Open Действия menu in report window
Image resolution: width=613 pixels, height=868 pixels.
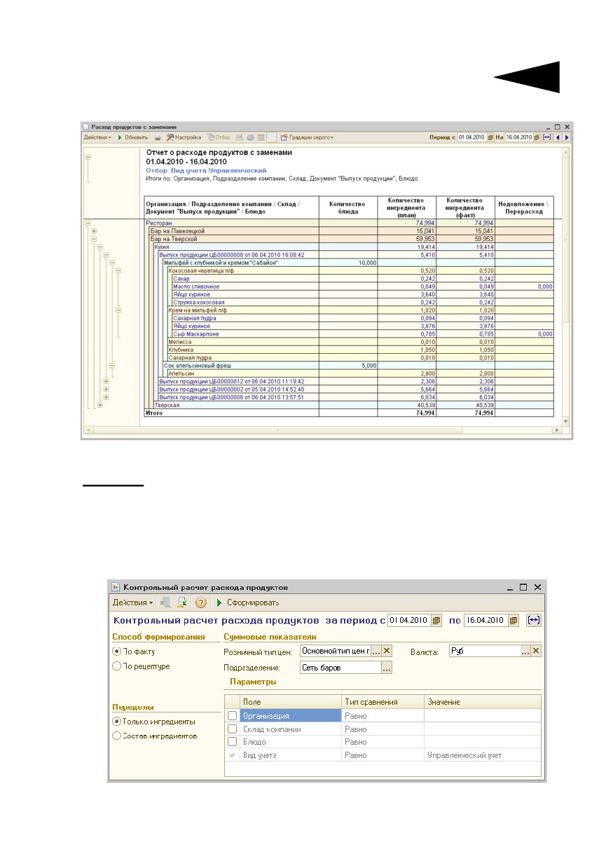tap(97, 137)
